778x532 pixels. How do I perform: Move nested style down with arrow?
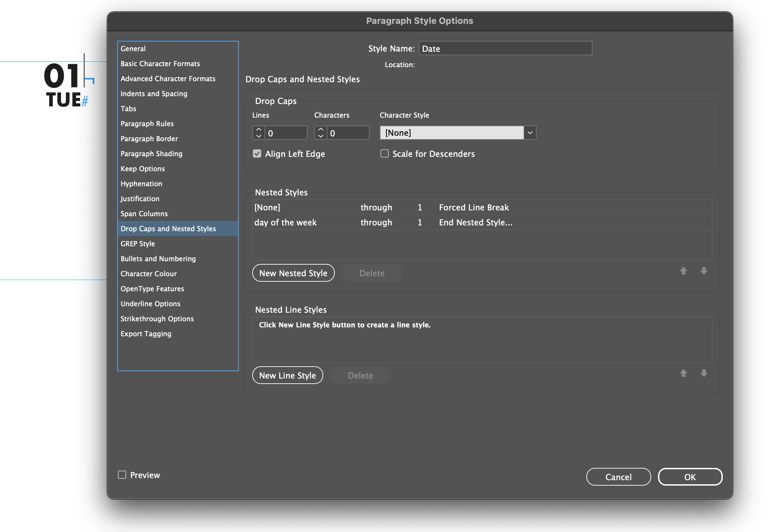point(704,271)
